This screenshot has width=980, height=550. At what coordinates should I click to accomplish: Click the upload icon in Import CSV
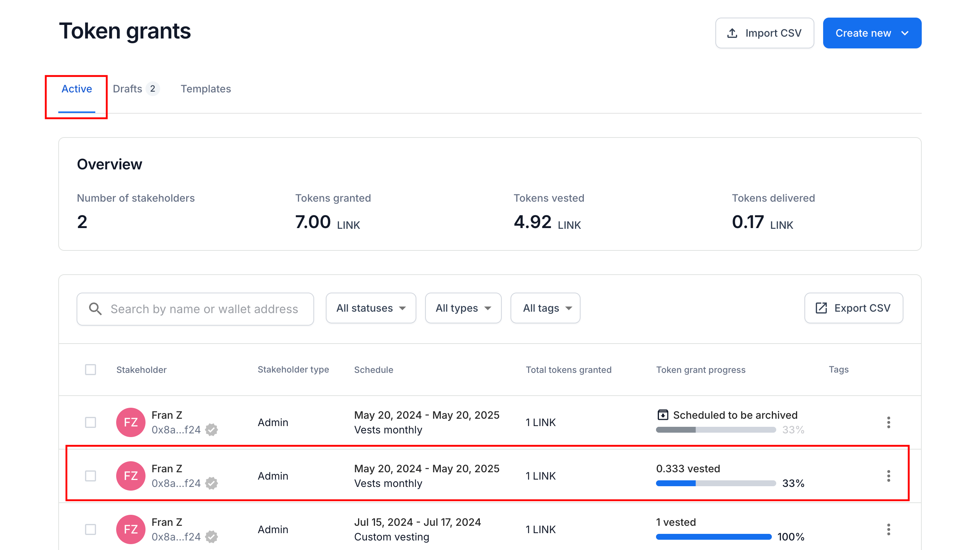[x=732, y=33]
